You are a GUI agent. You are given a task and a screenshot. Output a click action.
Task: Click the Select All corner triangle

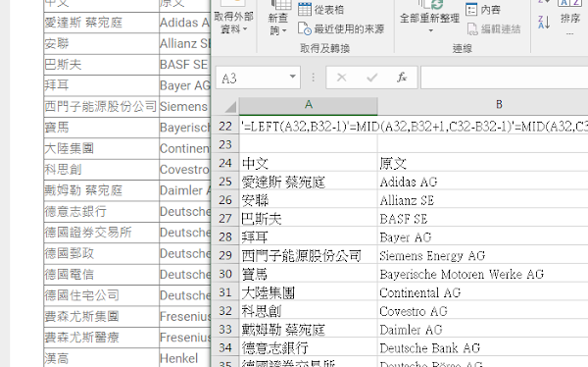tap(230, 107)
